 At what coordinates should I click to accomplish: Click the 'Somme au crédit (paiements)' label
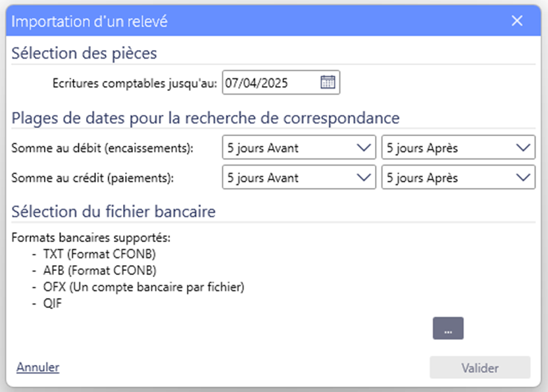[x=92, y=178]
